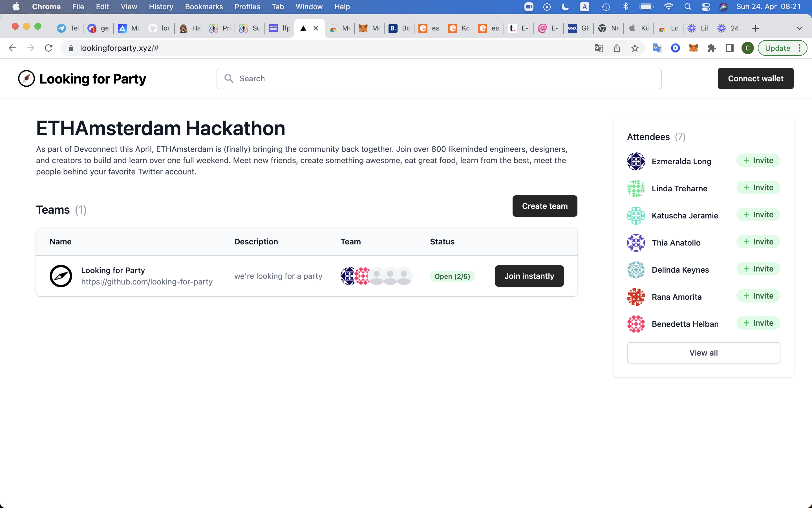Image resolution: width=812 pixels, height=508 pixels.
Task: Open the MetaMask fox extension
Action: [x=693, y=48]
